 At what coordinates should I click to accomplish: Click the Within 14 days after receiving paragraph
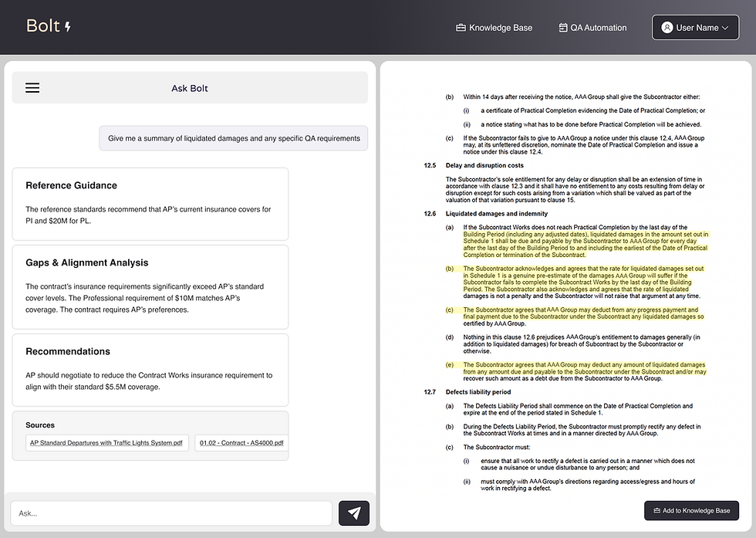coord(582,97)
